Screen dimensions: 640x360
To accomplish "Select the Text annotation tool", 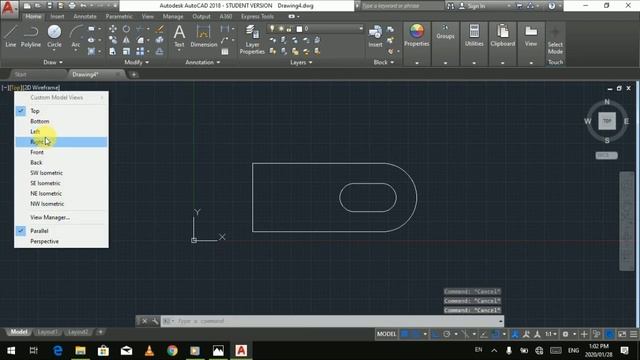I will [179, 36].
